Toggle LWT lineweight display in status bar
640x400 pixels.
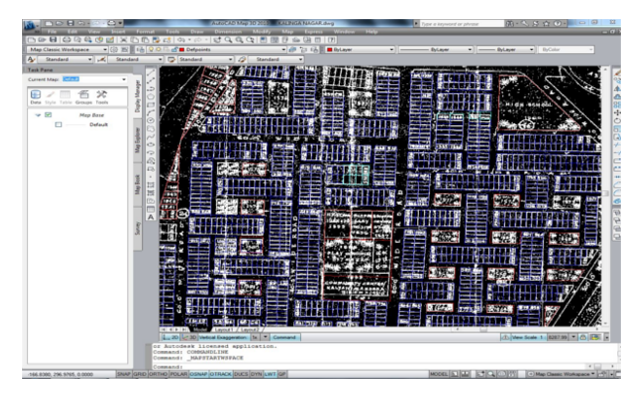270,374
